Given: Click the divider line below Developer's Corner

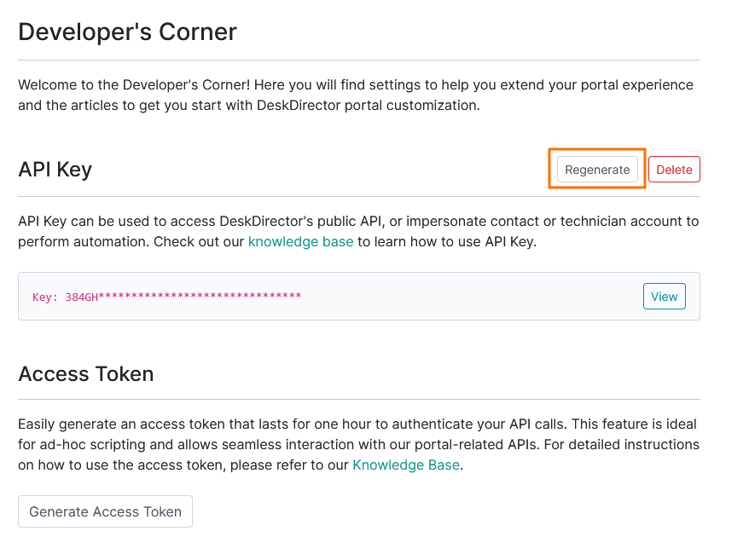Looking at the screenshot, I should [358, 61].
